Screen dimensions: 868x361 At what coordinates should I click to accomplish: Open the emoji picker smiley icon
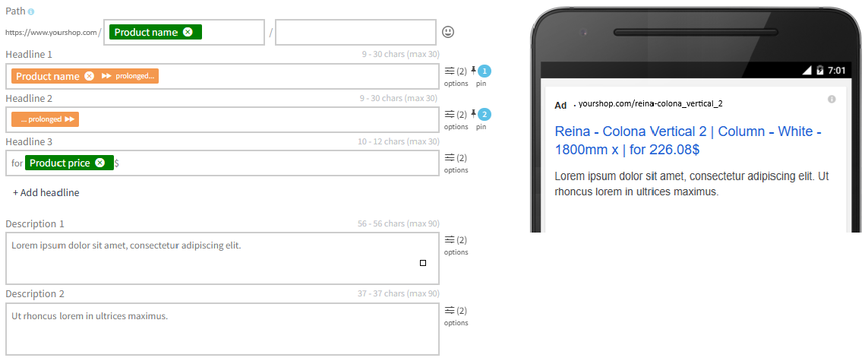pos(448,32)
